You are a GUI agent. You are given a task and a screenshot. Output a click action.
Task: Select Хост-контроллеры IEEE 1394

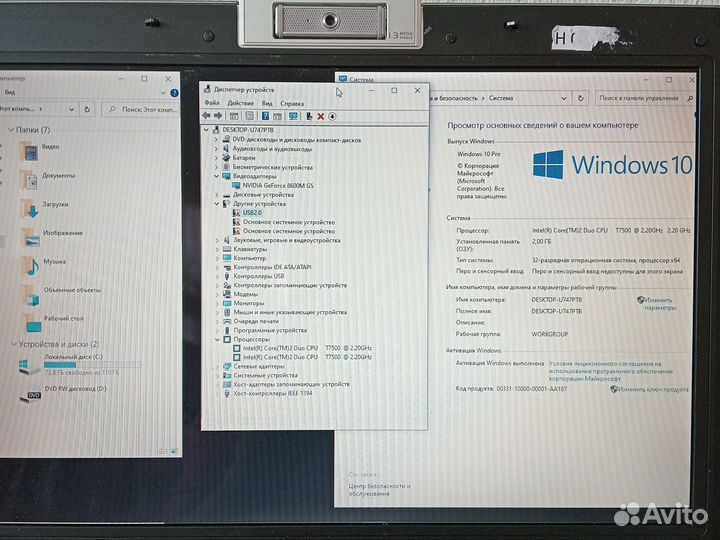pos(273,394)
